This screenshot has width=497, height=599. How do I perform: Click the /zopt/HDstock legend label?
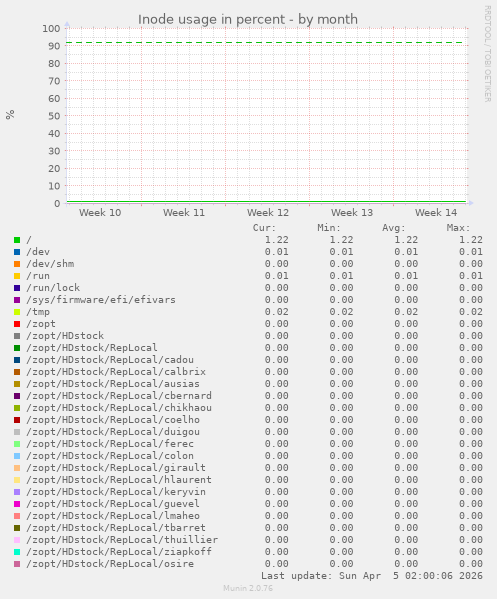[x=65, y=336]
